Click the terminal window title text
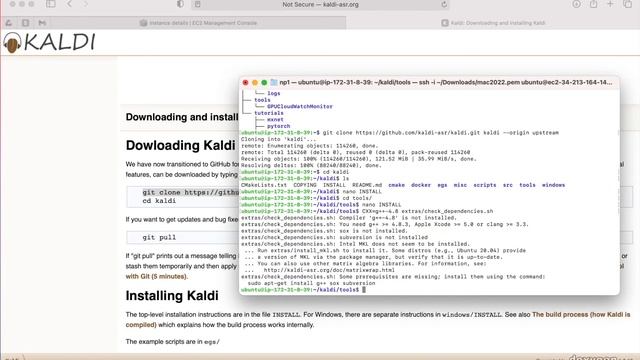Screen dimensions: 640x360 point(446,82)
